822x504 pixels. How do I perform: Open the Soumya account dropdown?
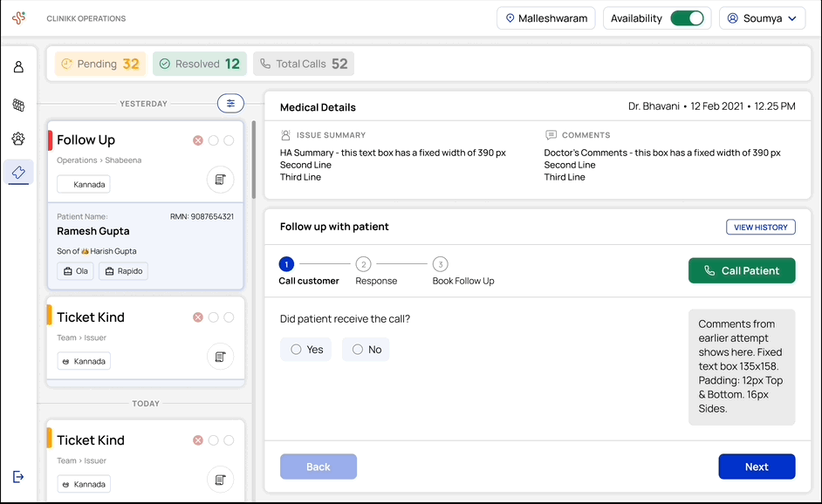[x=763, y=18]
